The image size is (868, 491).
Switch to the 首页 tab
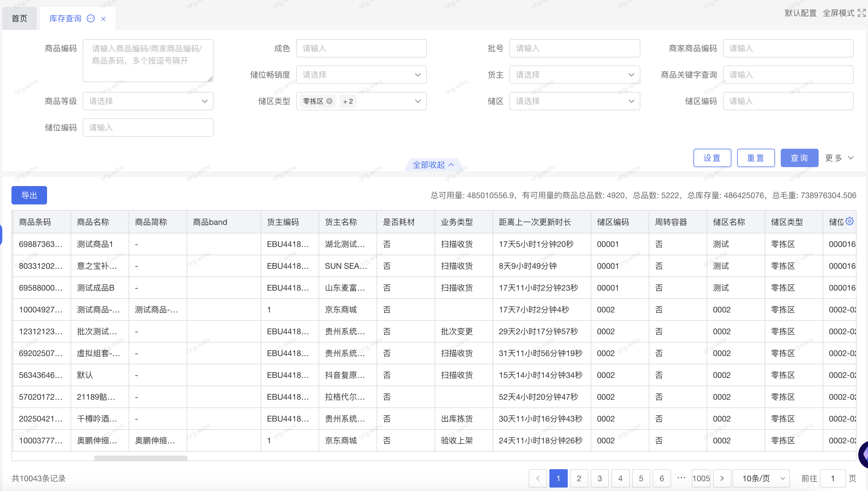20,19
